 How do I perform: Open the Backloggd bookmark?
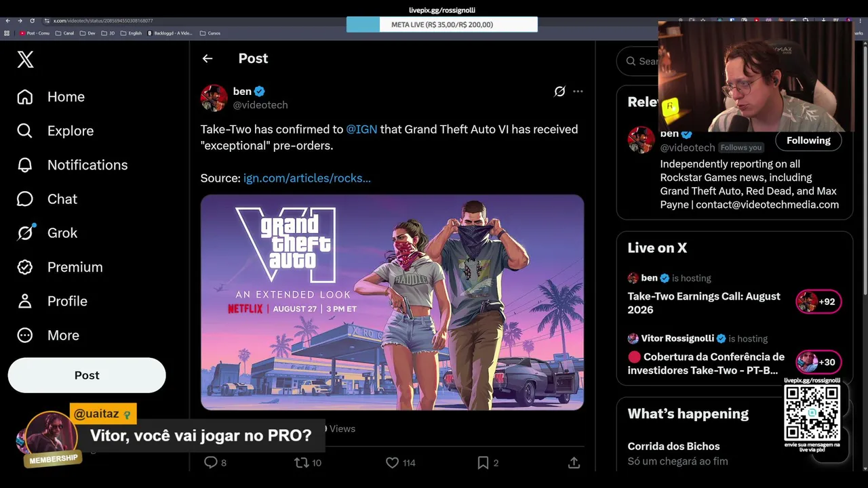click(170, 33)
